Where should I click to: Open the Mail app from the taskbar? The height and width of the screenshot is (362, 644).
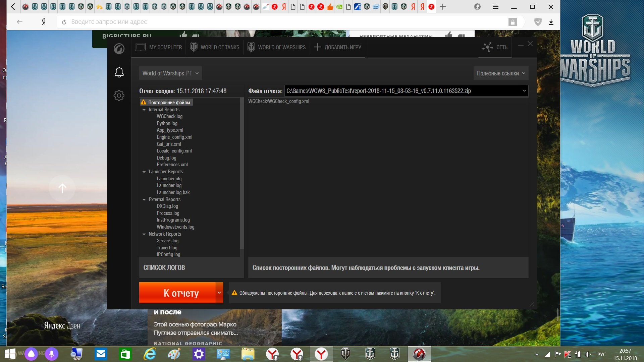click(x=101, y=354)
